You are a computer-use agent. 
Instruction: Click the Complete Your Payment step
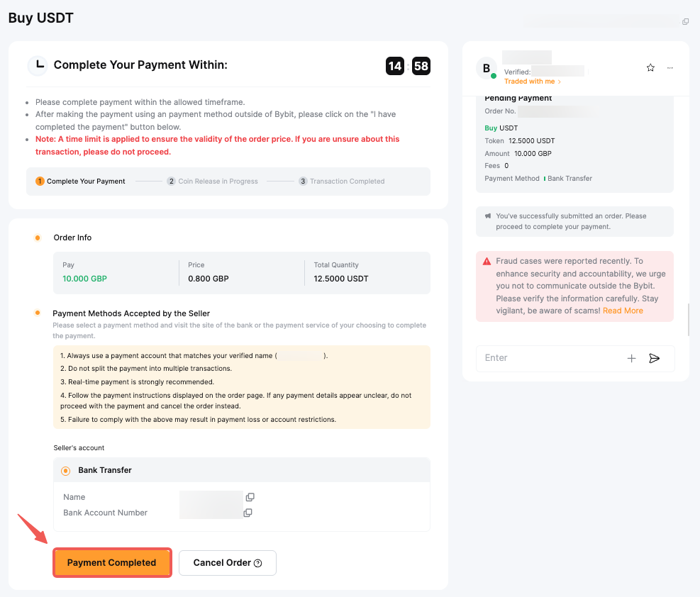[x=80, y=182]
